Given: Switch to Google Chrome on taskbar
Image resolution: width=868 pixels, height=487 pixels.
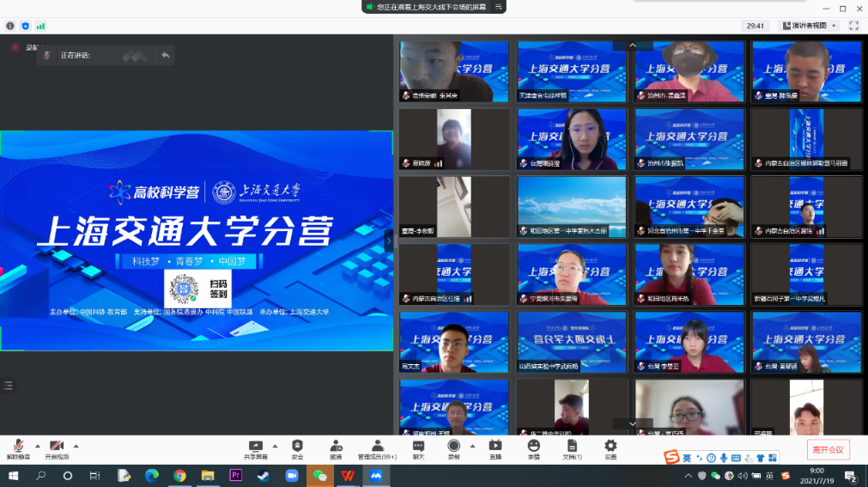Looking at the screenshot, I should point(179,475).
